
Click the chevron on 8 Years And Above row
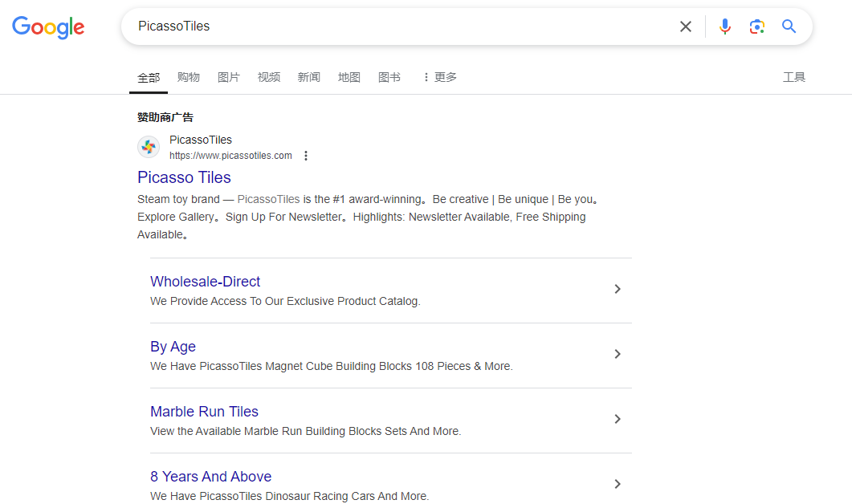coord(618,484)
